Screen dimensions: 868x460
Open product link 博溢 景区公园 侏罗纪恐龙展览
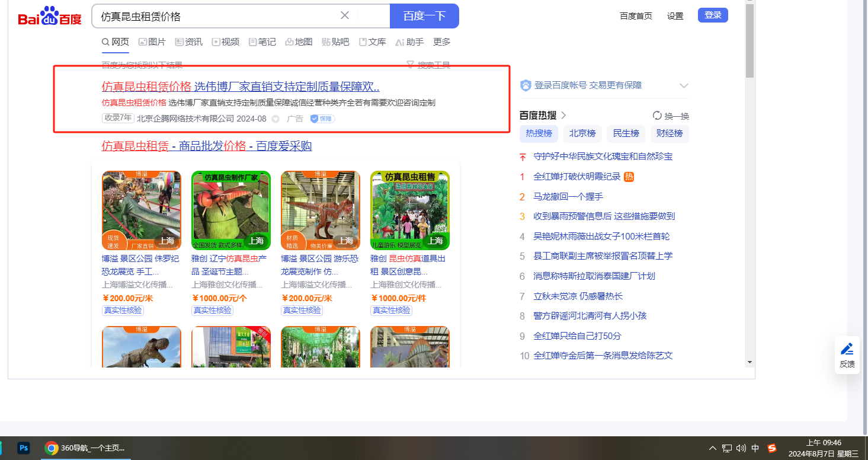[x=142, y=265]
